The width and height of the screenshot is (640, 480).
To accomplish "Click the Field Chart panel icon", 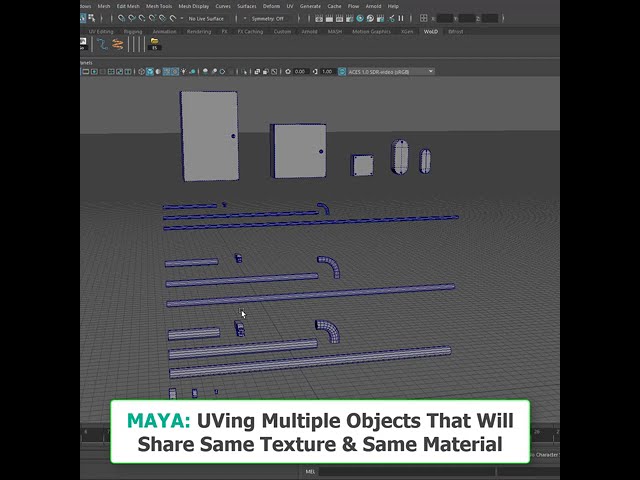I will click(x=111, y=71).
